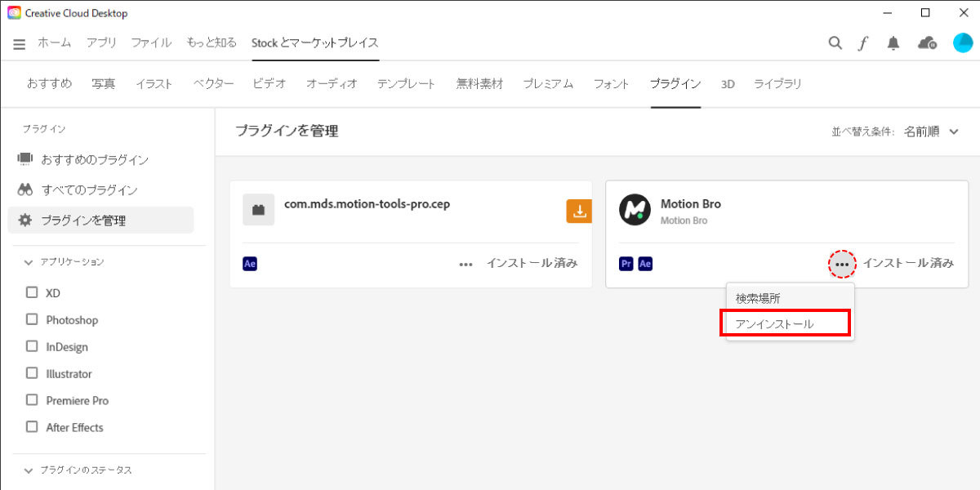Image resolution: width=980 pixels, height=490 pixels.
Task: Toggle the After Effects application checkbox
Action: coord(32,427)
